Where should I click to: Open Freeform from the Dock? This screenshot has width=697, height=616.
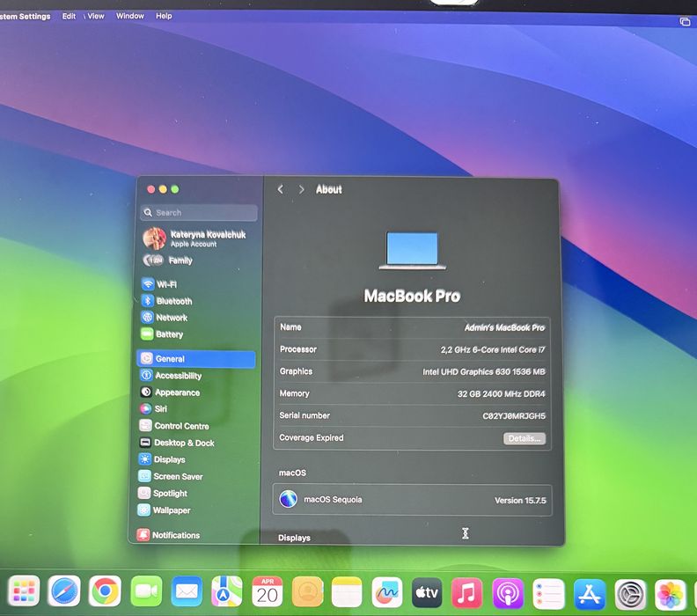click(386, 592)
